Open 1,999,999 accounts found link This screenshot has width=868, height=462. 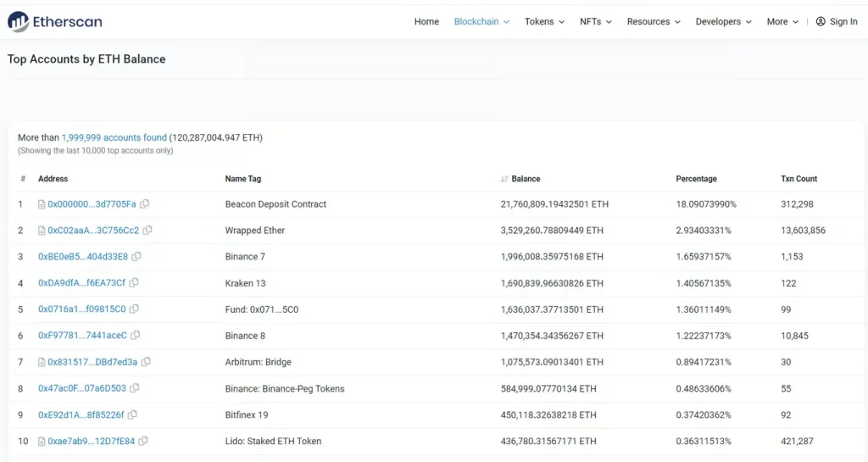(114, 137)
